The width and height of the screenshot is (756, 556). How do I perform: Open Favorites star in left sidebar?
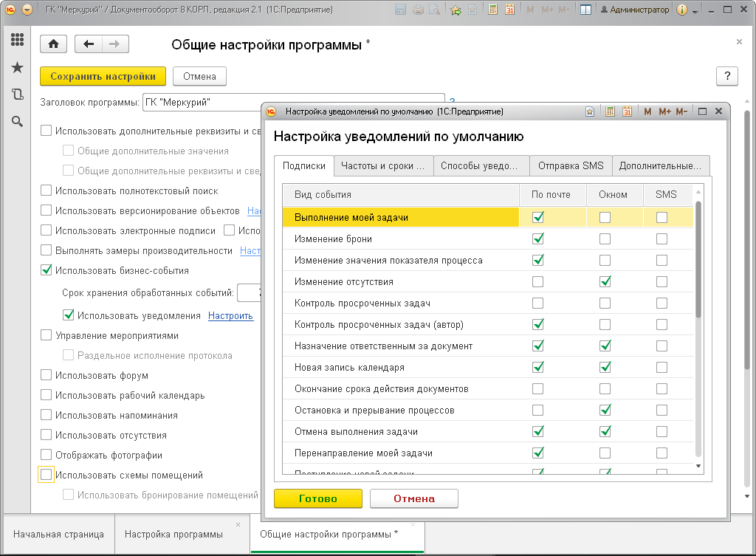point(18,67)
